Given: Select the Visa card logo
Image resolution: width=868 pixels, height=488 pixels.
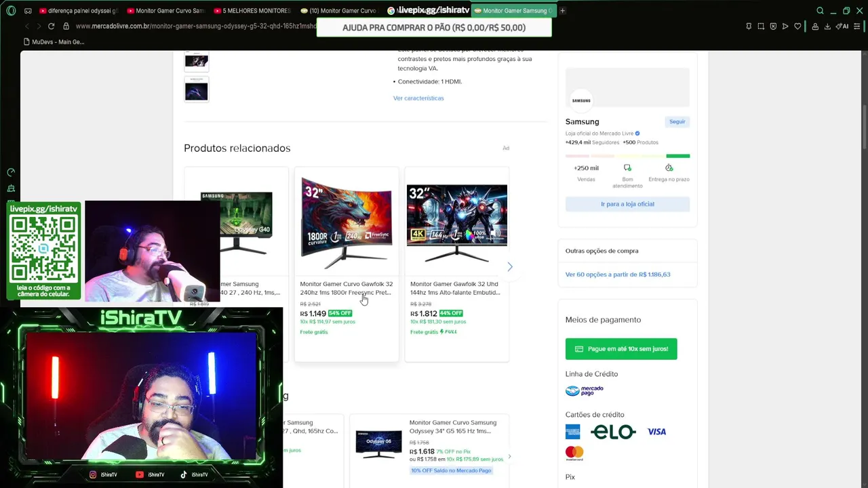Looking at the screenshot, I should [x=656, y=432].
